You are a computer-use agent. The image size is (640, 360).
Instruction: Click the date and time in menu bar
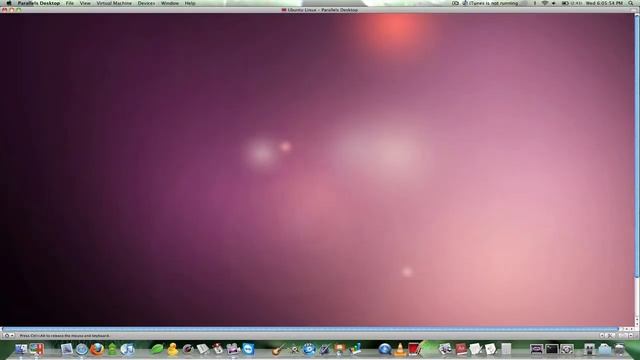(x=604, y=3)
